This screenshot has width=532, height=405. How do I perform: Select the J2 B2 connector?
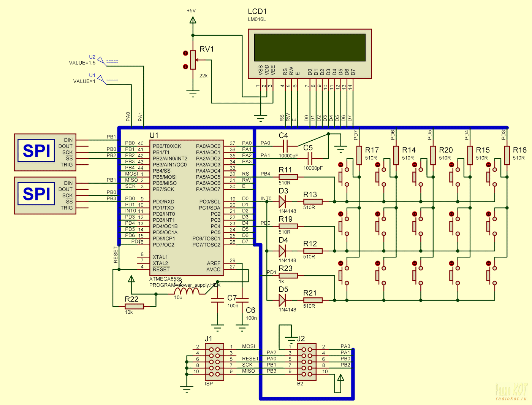click(307, 362)
